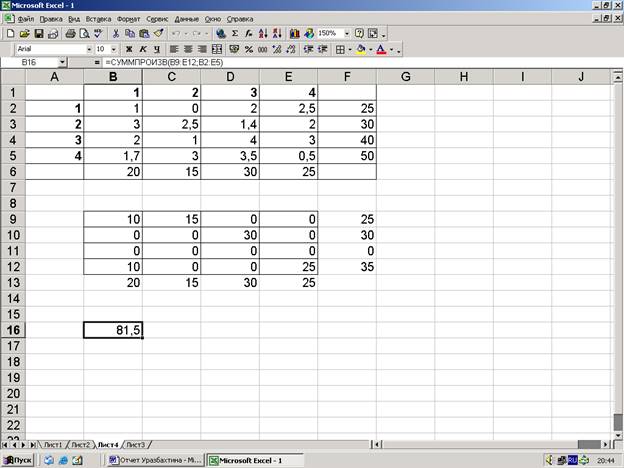The width and height of the screenshot is (624, 468).
Task: Click the Microsoft Excel - 1 taskbar button
Action: point(255,460)
